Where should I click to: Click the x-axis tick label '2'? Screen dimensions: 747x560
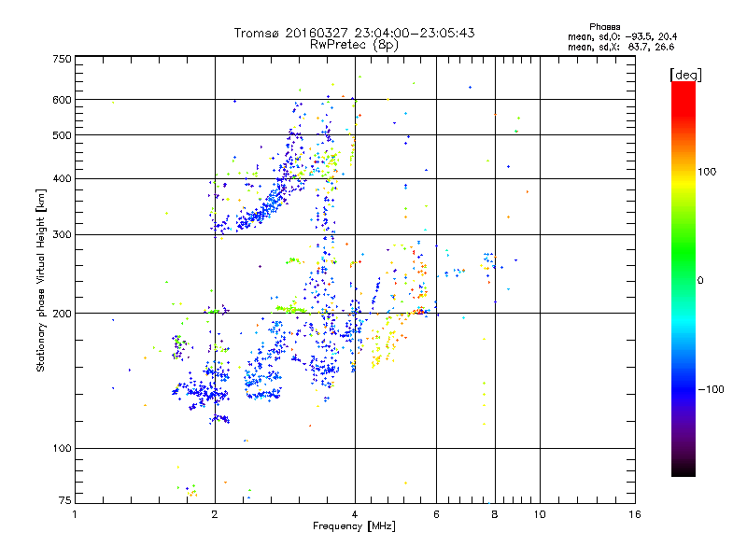tap(215, 514)
